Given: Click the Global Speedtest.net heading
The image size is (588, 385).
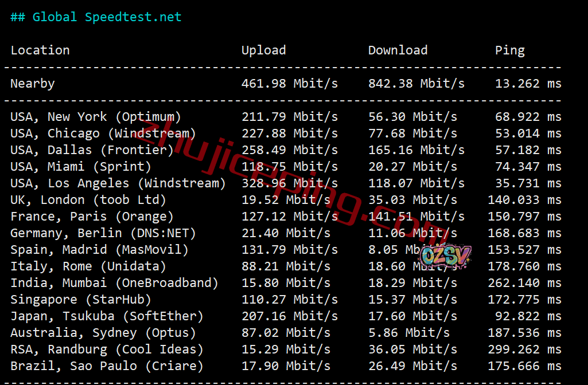Looking at the screenshot, I should click(x=96, y=17).
